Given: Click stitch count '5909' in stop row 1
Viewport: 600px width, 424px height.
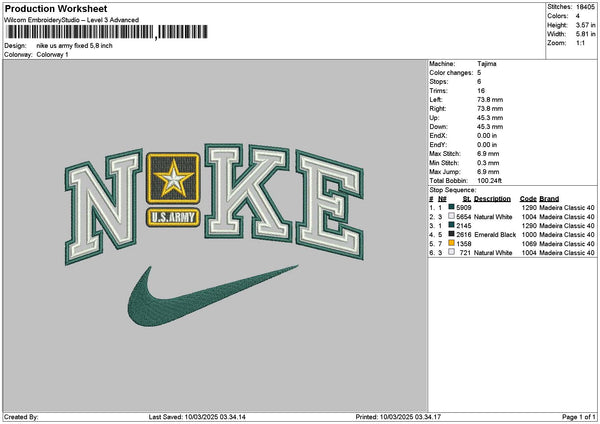Looking at the screenshot, I should [464, 208].
